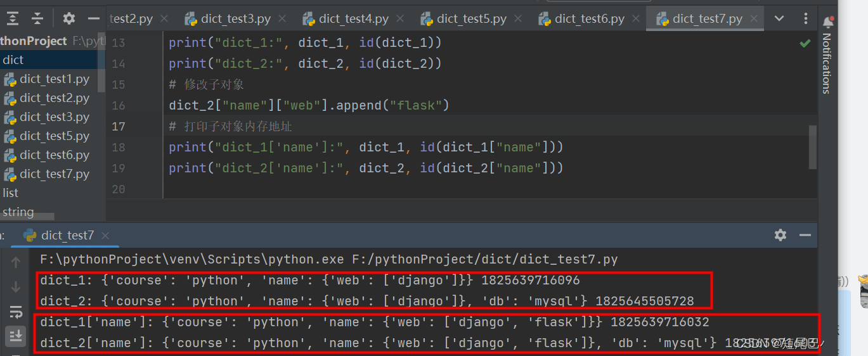
Task: Switch to the dict_test3.py editor tab
Action: point(235,19)
